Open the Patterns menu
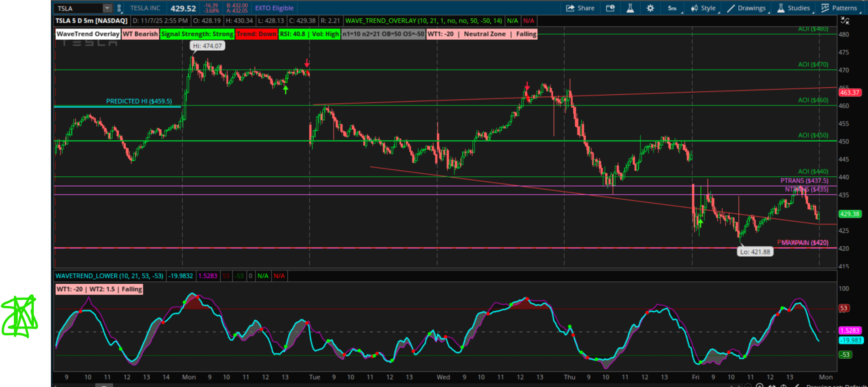The width and height of the screenshot is (868, 387). click(839, 8)
